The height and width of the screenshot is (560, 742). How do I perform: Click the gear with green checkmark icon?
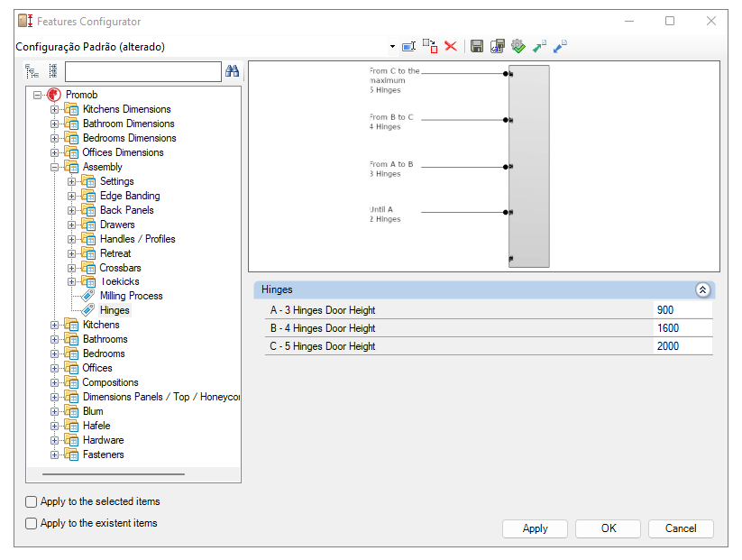[518, 46]
